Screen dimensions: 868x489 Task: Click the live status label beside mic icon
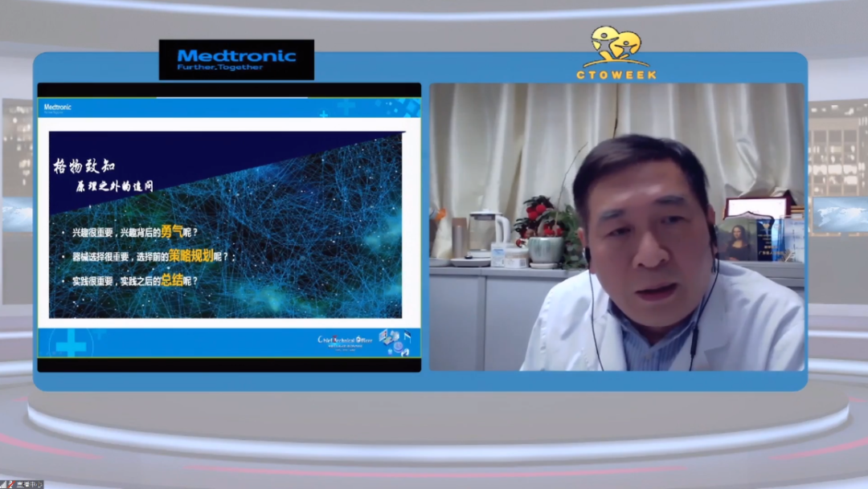[30, 484]
